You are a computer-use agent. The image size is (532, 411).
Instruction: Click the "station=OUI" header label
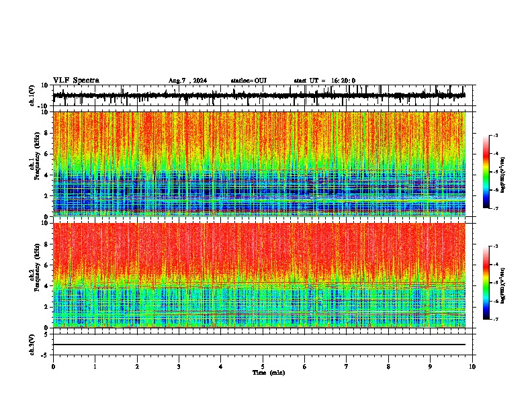pos(249,81)
